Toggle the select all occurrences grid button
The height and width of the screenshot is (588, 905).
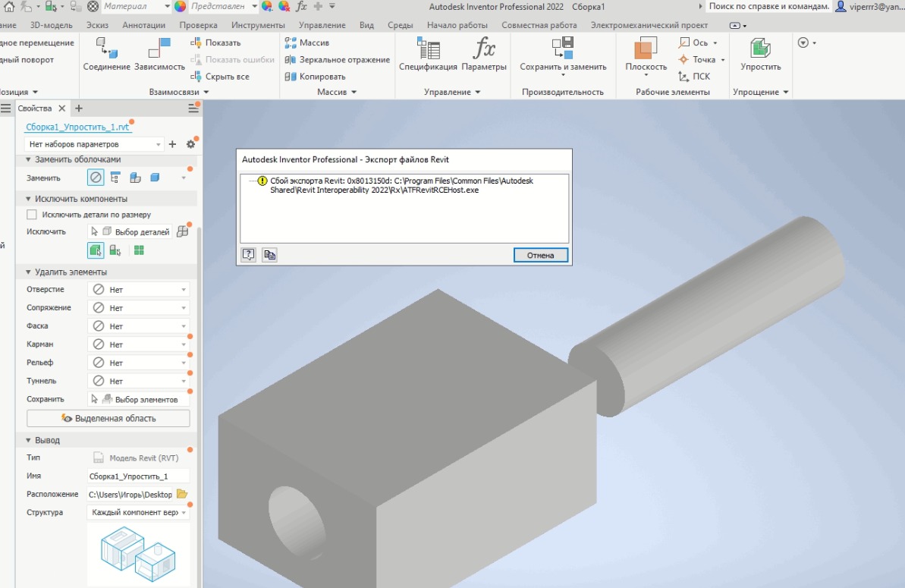point(139,250)
